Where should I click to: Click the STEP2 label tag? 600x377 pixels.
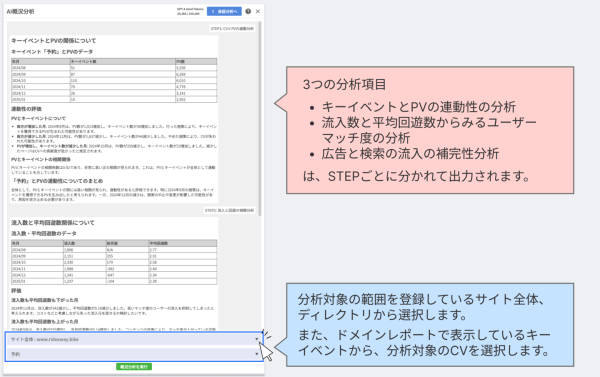point(229,211)
